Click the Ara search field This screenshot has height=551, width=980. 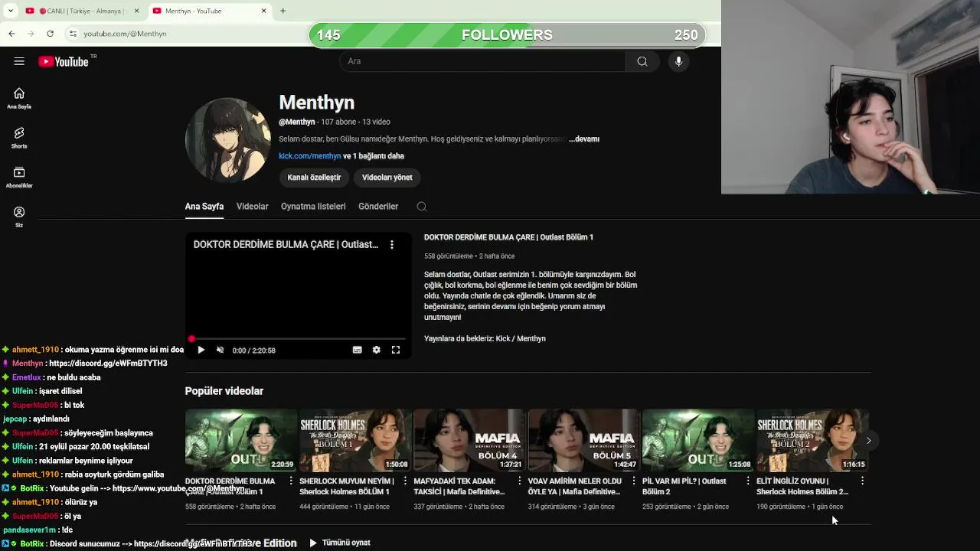pos(482,61)
